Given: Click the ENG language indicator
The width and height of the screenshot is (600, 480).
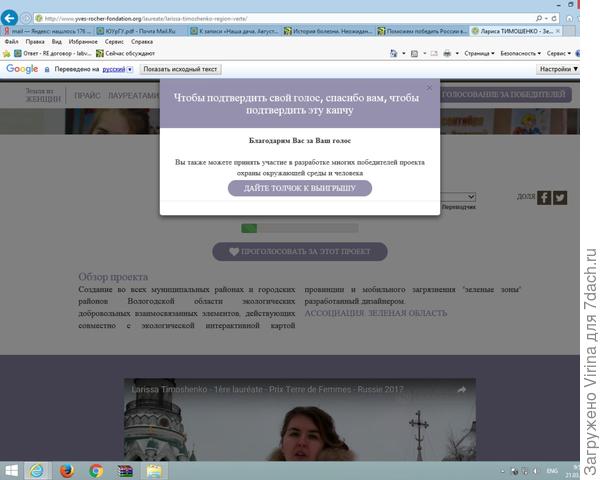Looking at the screenshot, I should click(551, 471).
